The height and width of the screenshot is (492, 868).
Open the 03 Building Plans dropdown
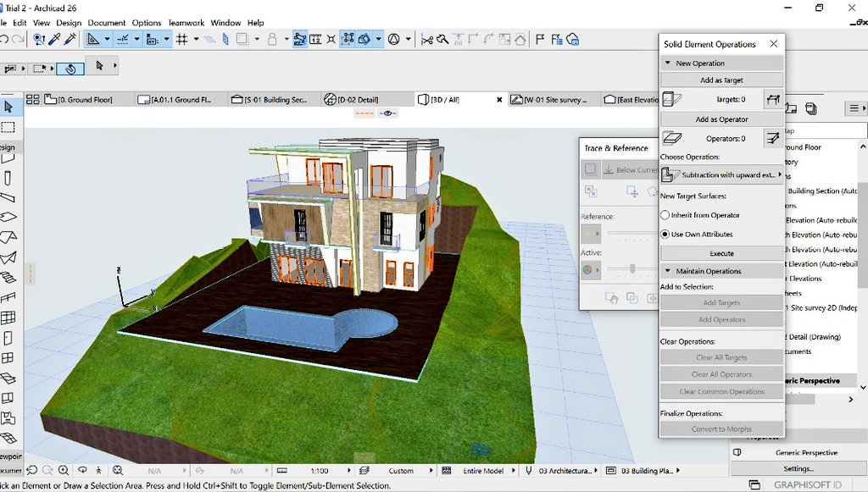tap(677, 471)
